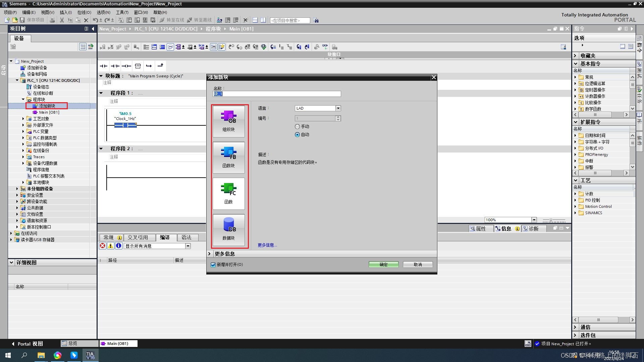Select the 手动 manual numbering radio button
Screen dimensions: 644x362
(297, 127)
